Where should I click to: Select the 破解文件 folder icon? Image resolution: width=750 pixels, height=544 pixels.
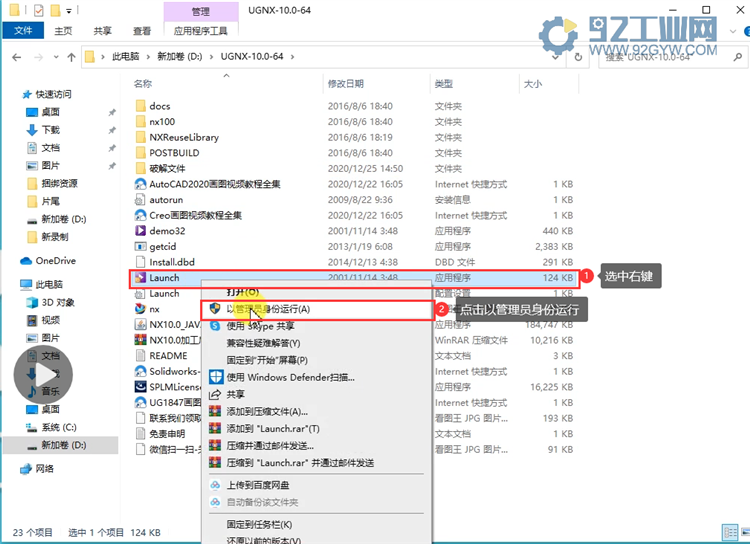tap(141, 168)
